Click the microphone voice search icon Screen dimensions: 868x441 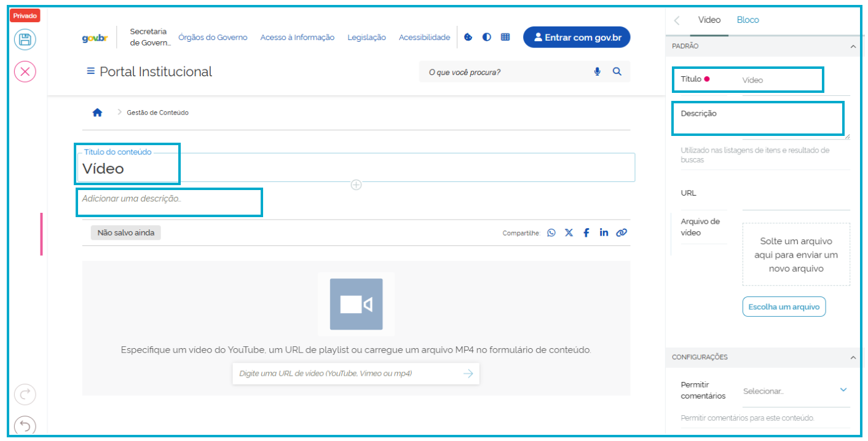click(x=597, y=72)
